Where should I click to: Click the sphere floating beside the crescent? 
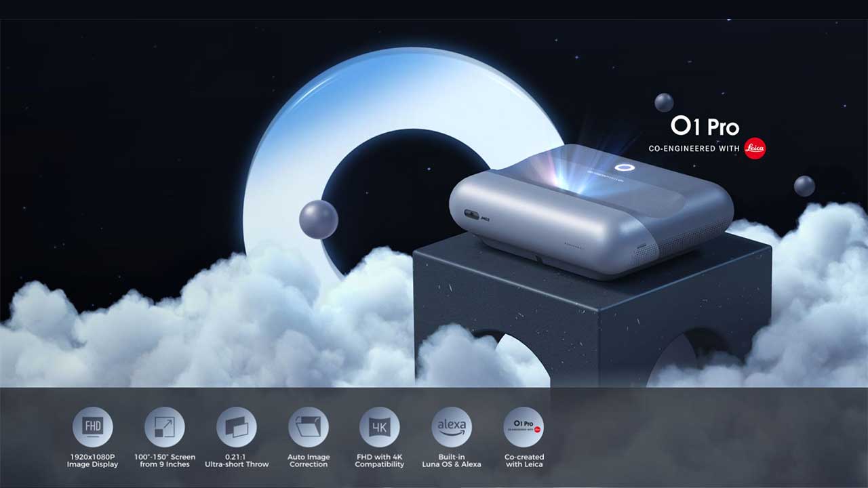click(318, 219)
